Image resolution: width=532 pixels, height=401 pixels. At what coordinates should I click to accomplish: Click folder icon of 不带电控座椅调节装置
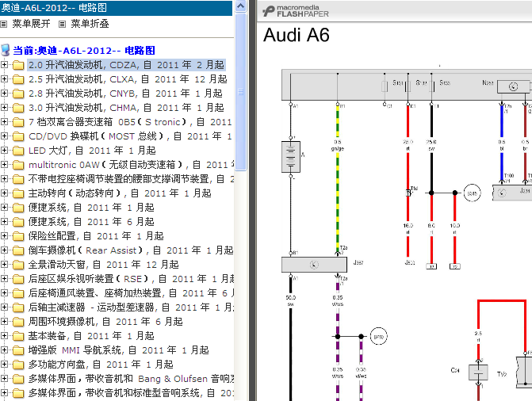[18, 179]
